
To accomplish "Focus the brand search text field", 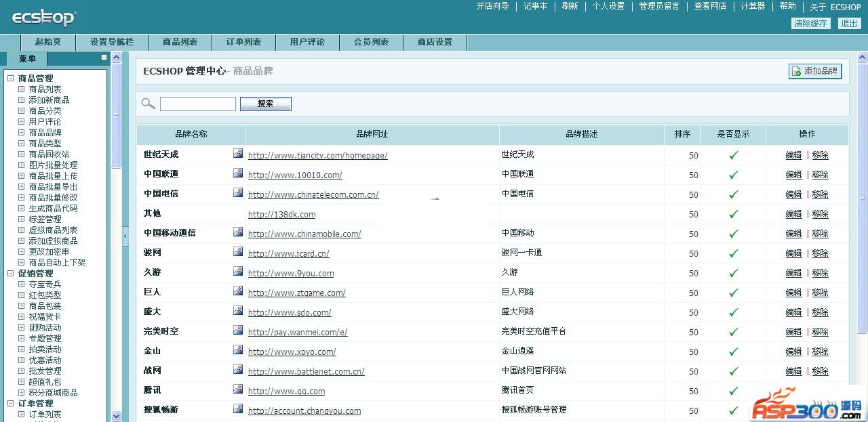I will (197, 104).
